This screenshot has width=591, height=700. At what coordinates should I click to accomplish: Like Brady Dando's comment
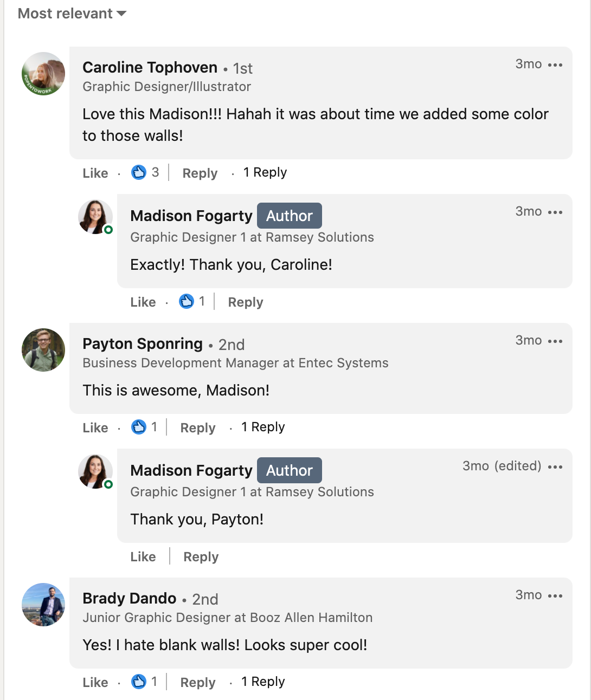pos(95,683)
